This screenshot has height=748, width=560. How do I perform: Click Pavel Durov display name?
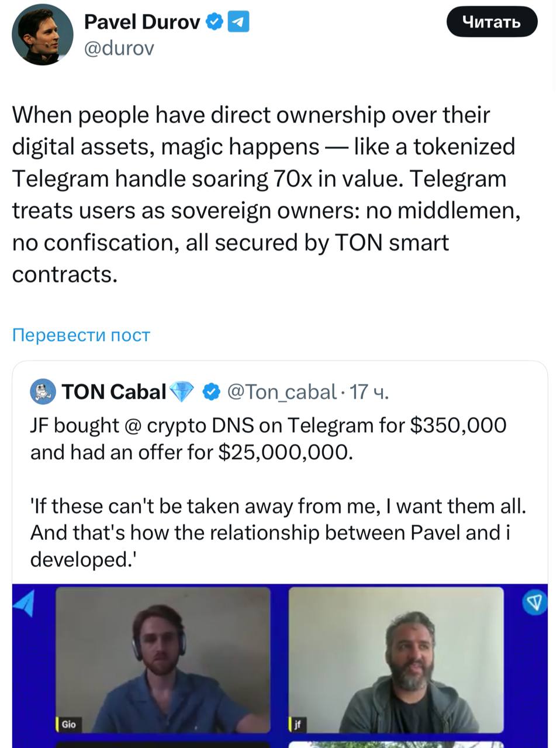coord(142,22)
